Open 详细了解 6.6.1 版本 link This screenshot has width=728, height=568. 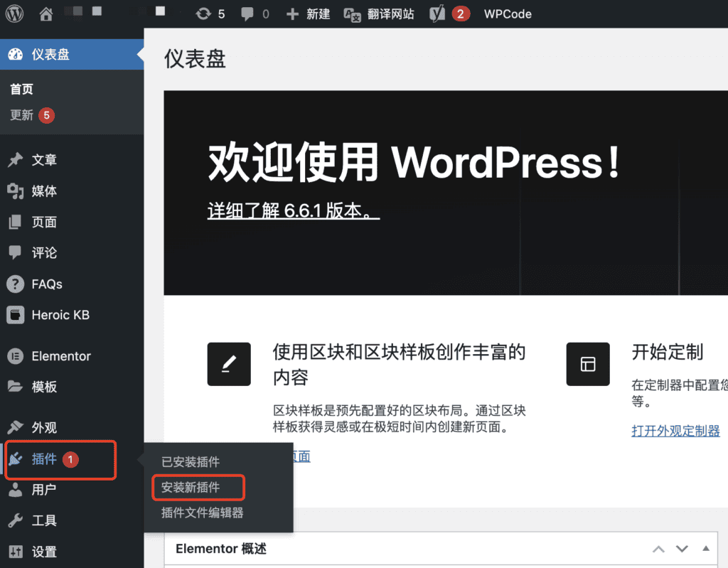pyautogui.click(x=294, y=210)
